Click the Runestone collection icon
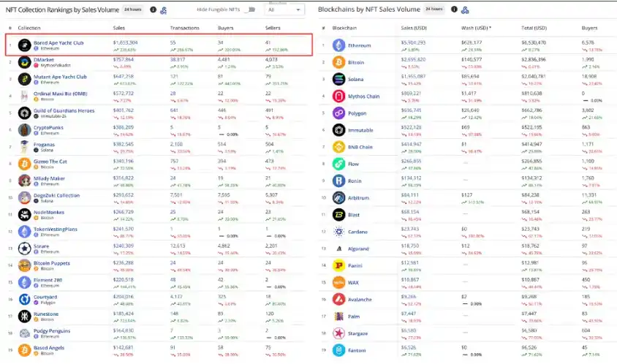This screenshot has width=617, height=364. 24,316
